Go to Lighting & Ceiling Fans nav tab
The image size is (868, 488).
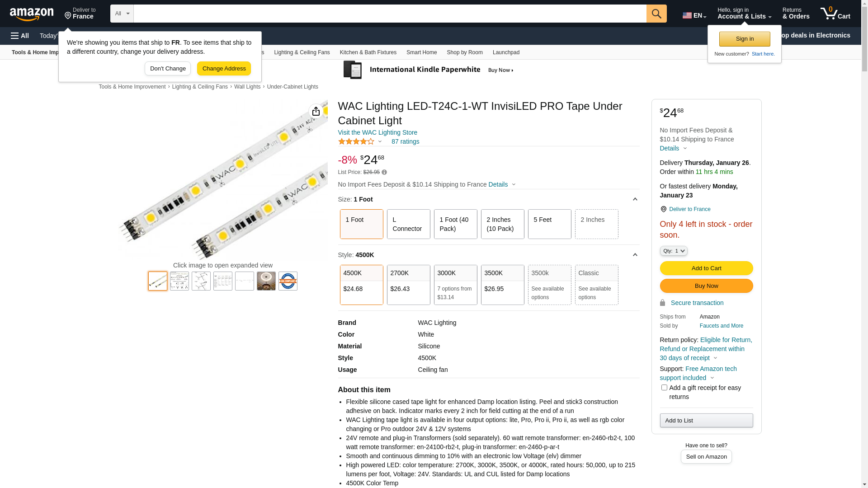[302, 52]
